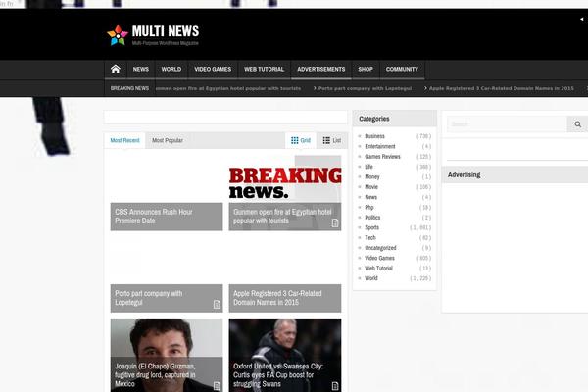
Task: Open the Web Tutorial category in sidebar
Action: click(378, 268)
